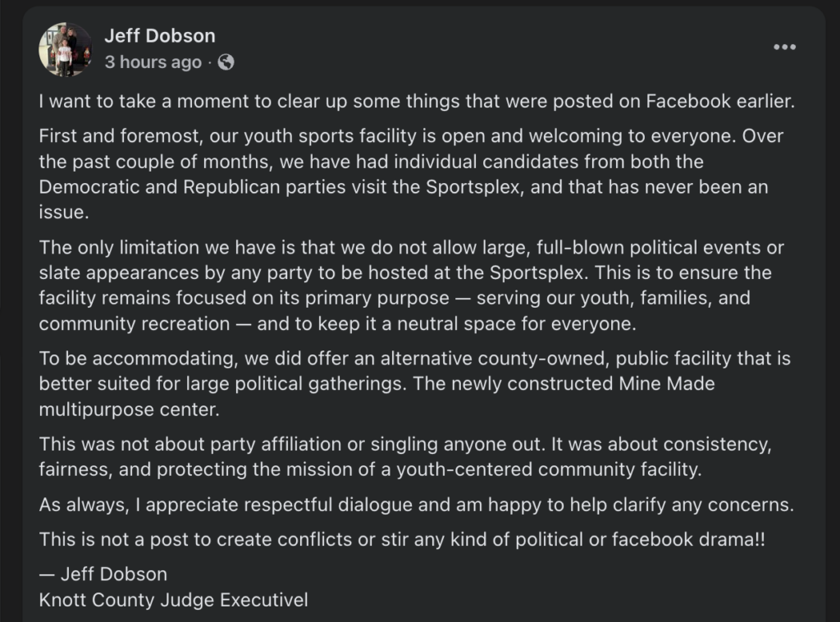Open Jeff Dobson's profile picture

point(66,49)
